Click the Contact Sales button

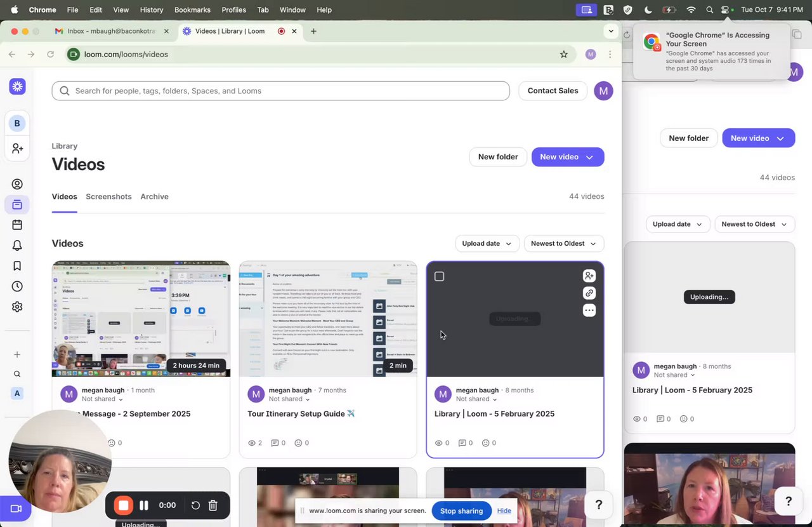coord(553,91)
